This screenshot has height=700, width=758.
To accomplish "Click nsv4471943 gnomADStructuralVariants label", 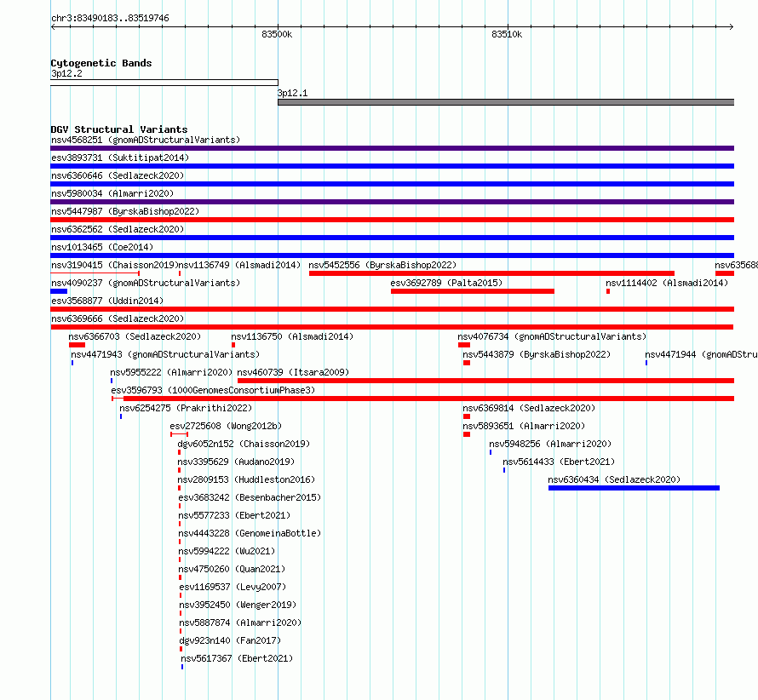I will tap(165, 355).
